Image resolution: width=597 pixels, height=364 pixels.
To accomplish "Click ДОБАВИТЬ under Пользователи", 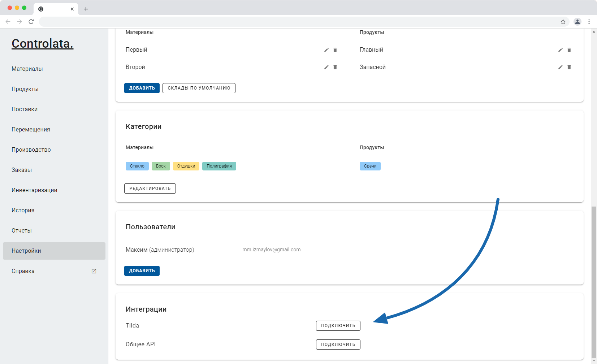I will [142, 271].
